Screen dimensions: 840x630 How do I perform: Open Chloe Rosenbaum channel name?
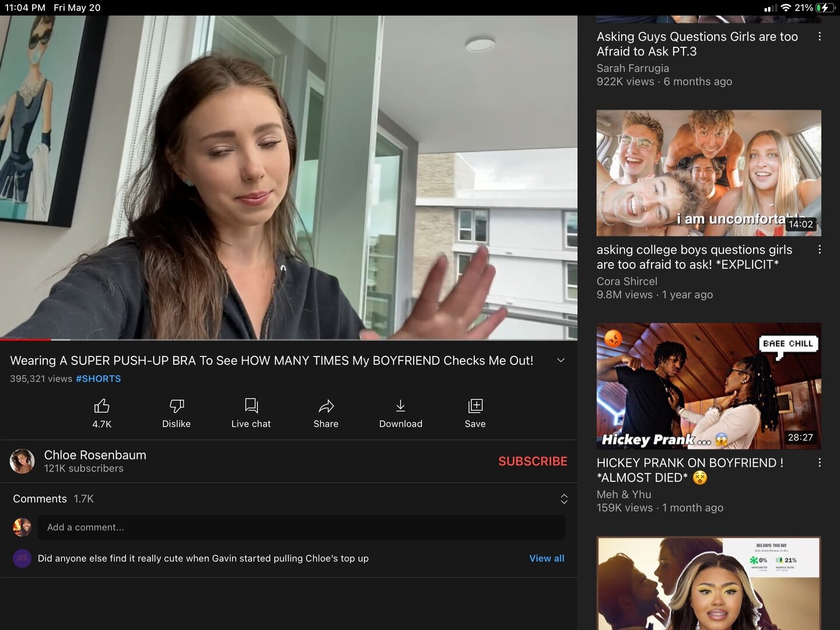pyautogui.click(x=95, y=455)
